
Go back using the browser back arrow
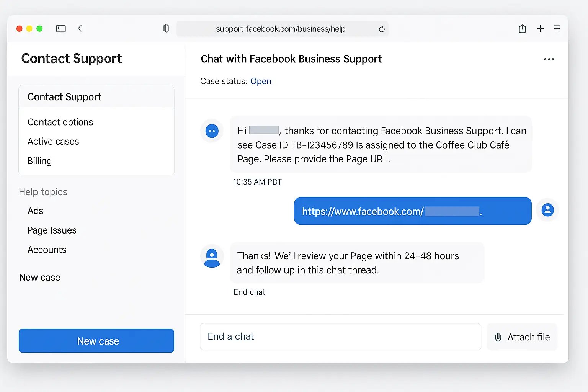click(x=80, y=29)
